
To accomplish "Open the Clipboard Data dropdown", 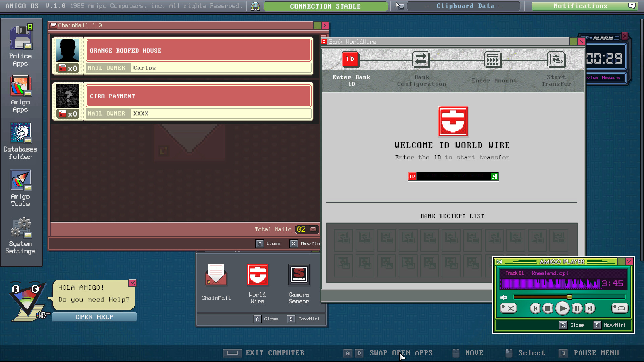I will [464, 6].
